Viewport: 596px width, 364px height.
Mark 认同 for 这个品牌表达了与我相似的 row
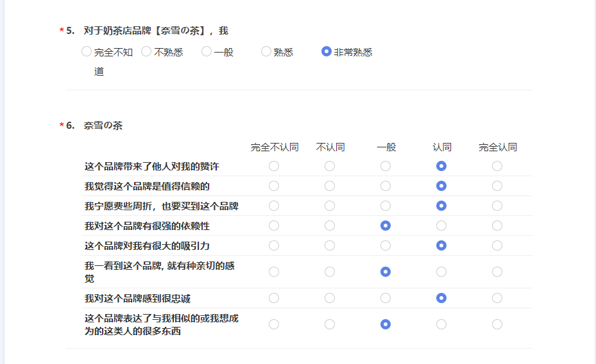(441, 324)
